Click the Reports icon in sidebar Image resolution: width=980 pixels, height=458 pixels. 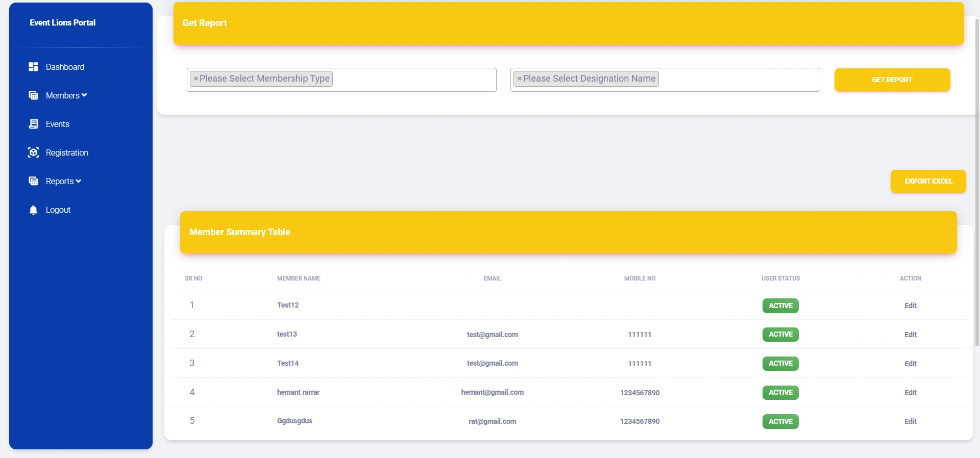click(x=33, y=181)
